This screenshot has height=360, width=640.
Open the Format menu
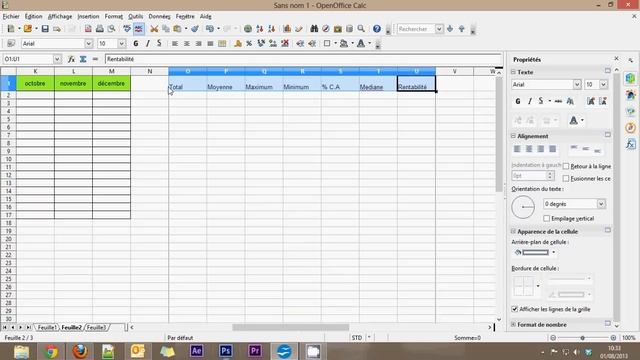[x=113, y=16]
